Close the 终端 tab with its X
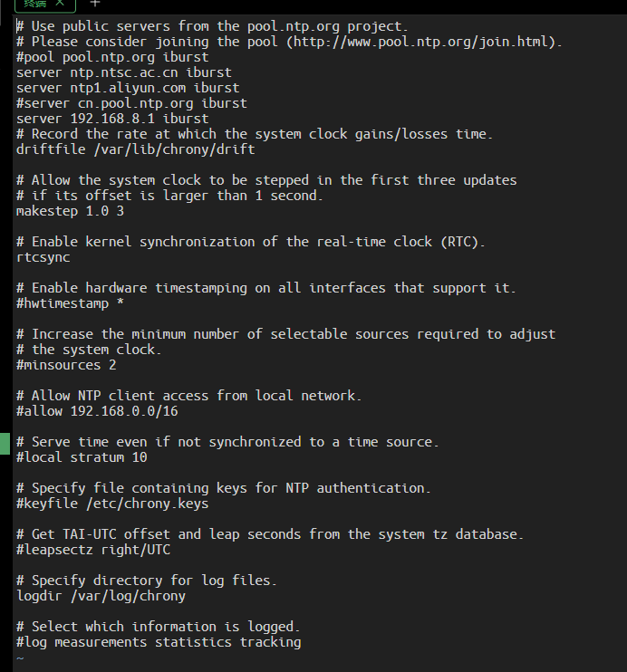627x672 pixels. 59,4
